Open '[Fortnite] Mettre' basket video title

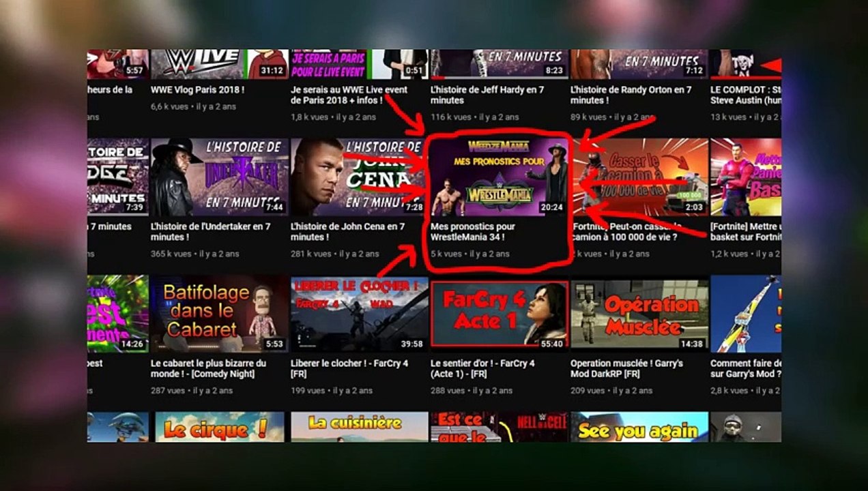pos(746,232)
